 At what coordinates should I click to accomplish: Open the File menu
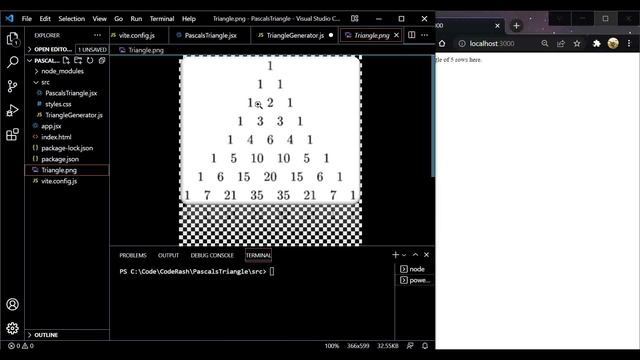coord(27,18)
